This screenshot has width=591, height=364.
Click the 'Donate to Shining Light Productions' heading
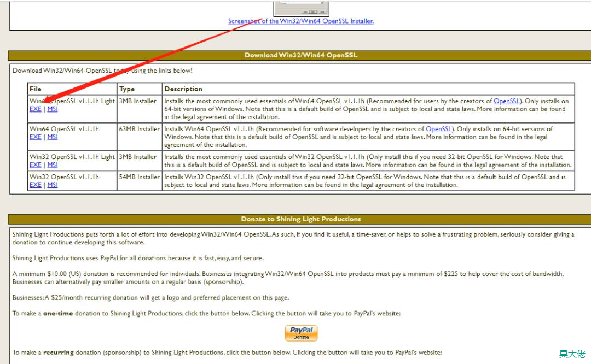pos(301,219)
